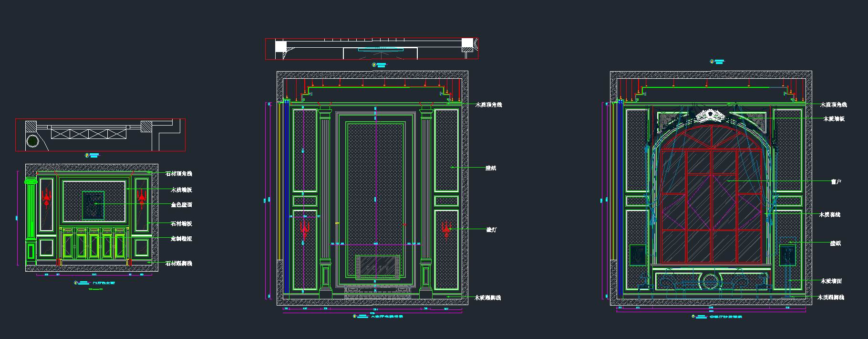868x339 pixels.
Task: Select the right red wall lamp in middle elevation
Action: coord(446,229)
